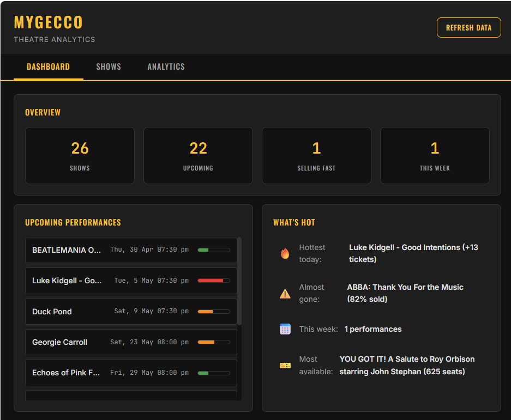Open the Analytics tab
511x420 pixels.
tap(166, 66)
